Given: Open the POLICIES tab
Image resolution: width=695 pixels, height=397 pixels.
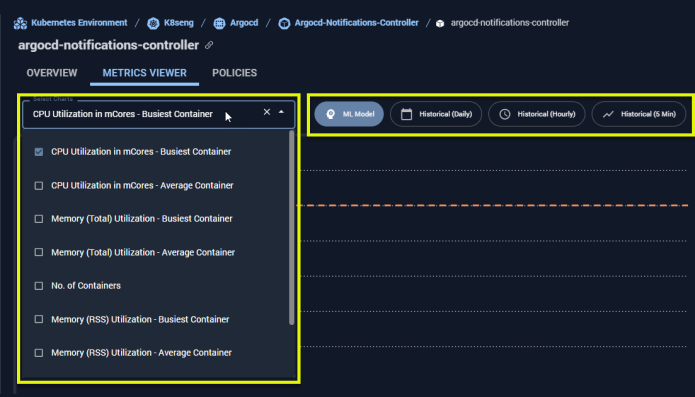Looking at the screenshot, I should pos(234,73).
